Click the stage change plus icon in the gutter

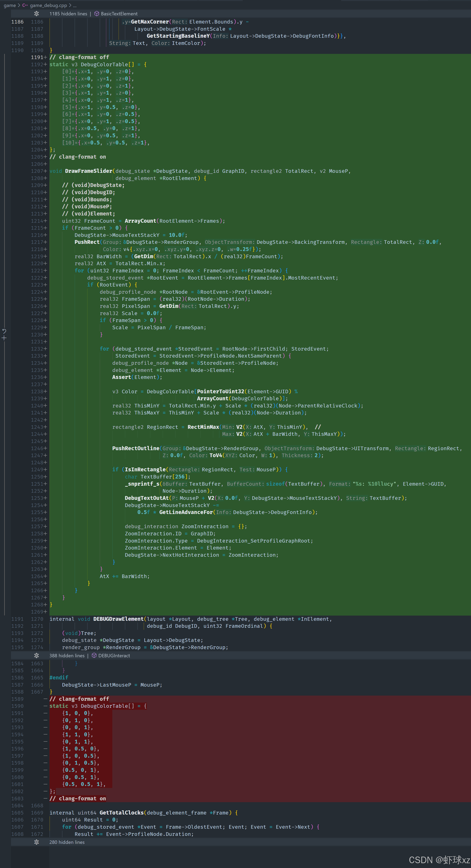pos(4,338)
